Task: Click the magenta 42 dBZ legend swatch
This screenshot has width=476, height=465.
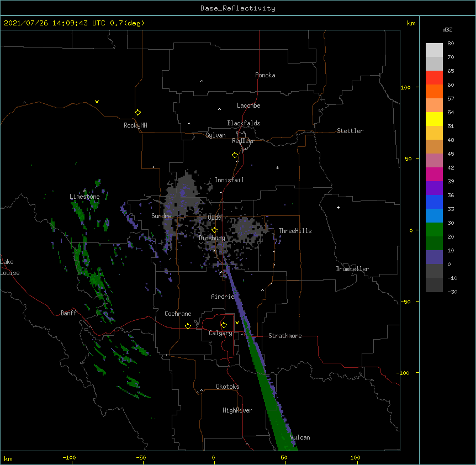Action: pos(434,174)
